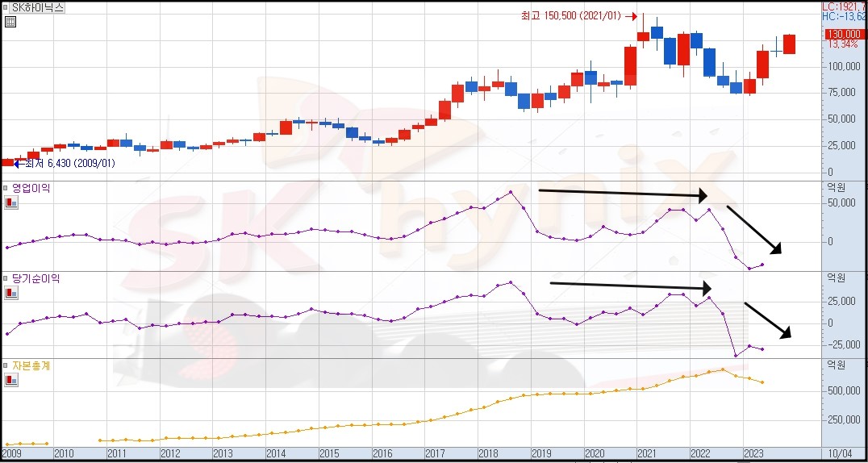The width and height of the screenshot is (868, 463).
Task: Click the 250,000 axis value in 자본총계 panel
Action: click(x=842, y=419)
